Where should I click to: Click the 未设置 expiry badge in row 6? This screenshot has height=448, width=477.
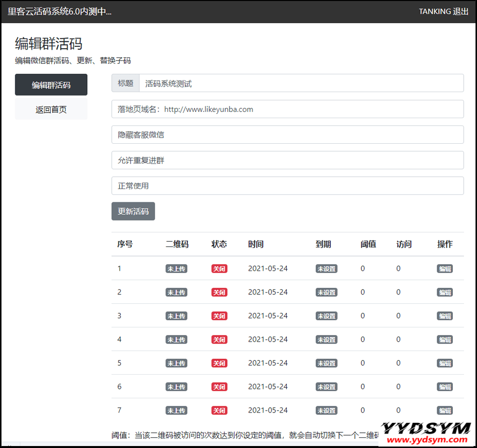(x=326, y=387)
